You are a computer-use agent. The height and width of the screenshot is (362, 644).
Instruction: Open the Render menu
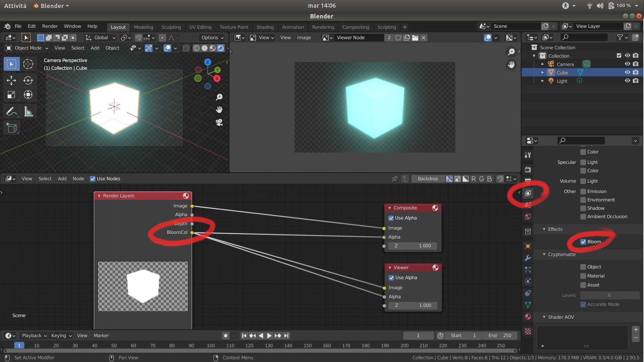coord(50,26)
